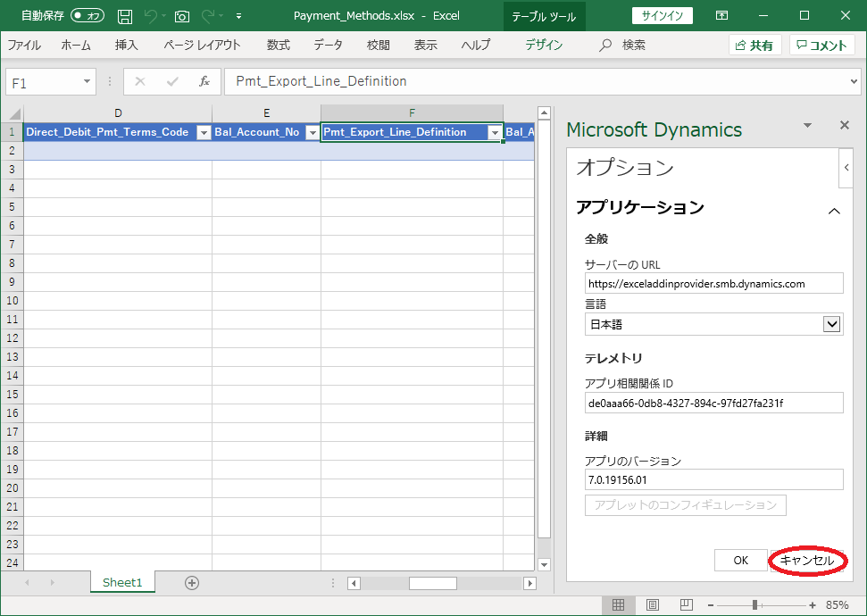867x616 pixels.
Task: Redo the last action
Action: 208,17
